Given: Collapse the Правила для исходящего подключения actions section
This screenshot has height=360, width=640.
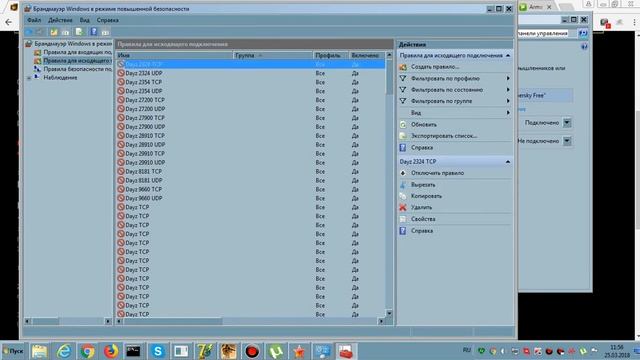Looking at the screenshot, I should click(x=508, y=56).
